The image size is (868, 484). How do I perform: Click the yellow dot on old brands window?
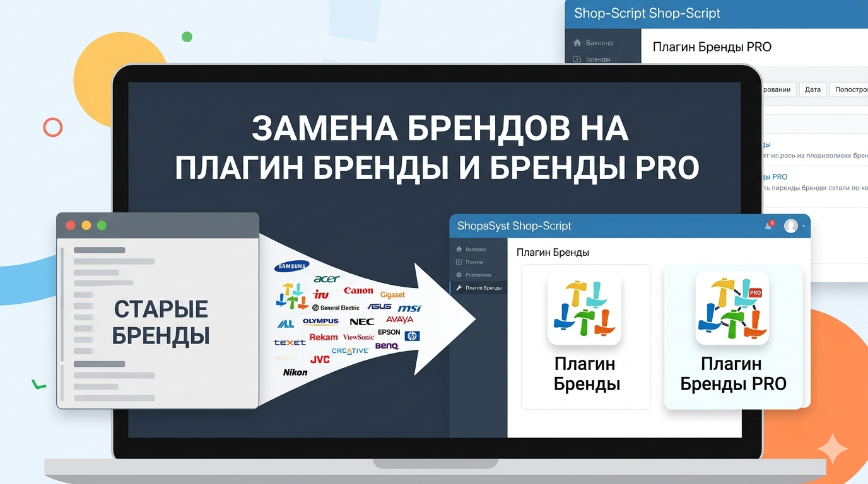(86, 226)
